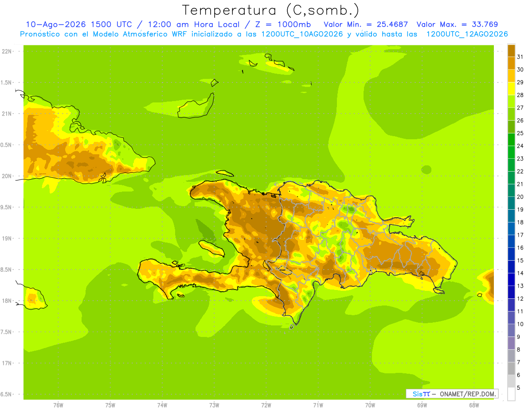Select 'Valor Max. = 33.769' text
Image resolution: width=532 pixels, height=411 pixels.
457,24
